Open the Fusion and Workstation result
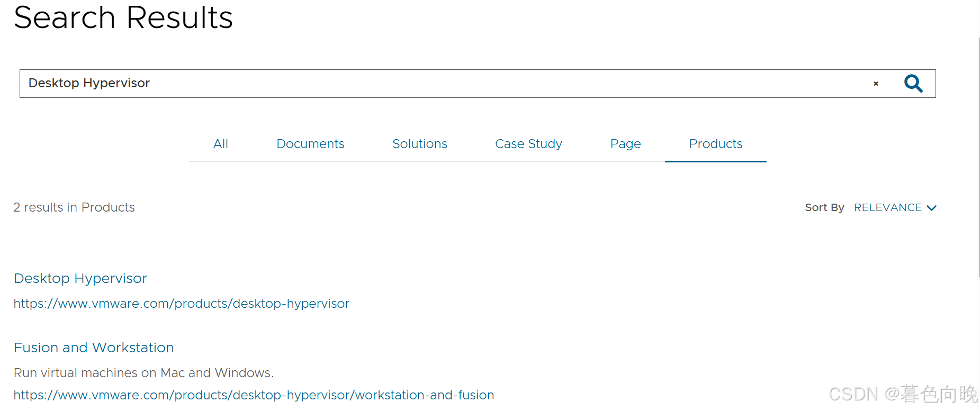 pyautogui.click(x=94, y=348)
